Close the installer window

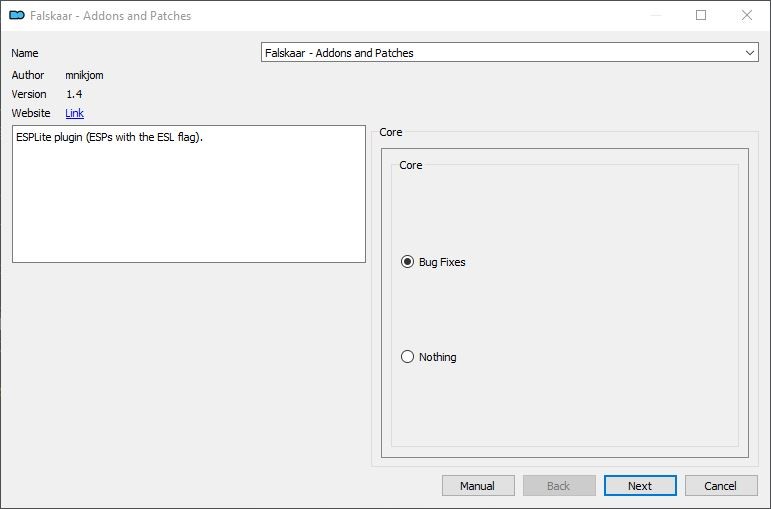coord(746,15)
